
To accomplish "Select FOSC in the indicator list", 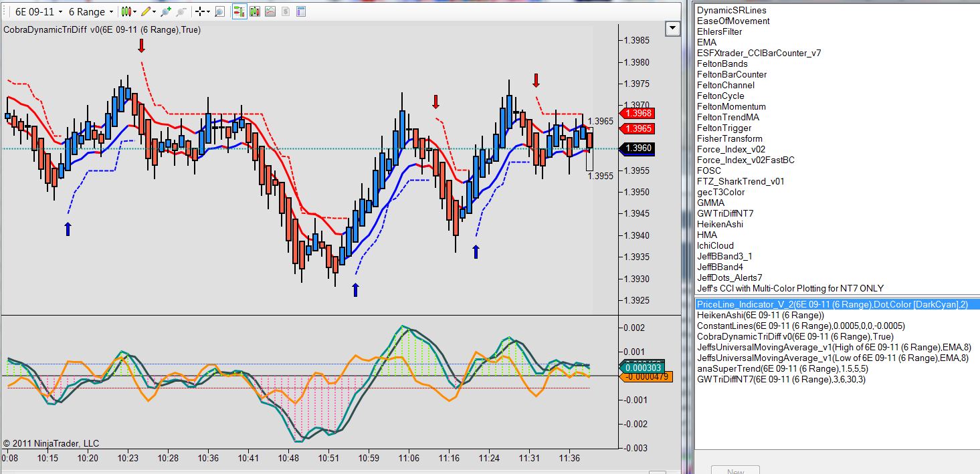I will click(709, 170).
